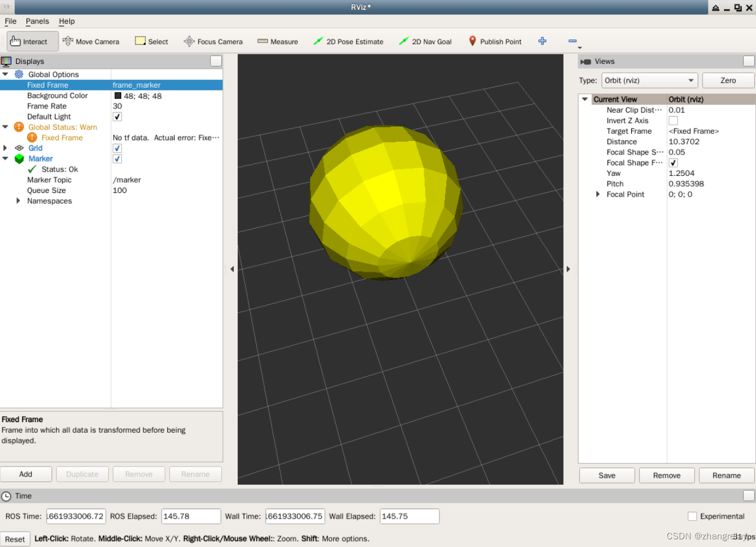
Task: Click the Pitch value 0.935398
Action: point(686,184)
